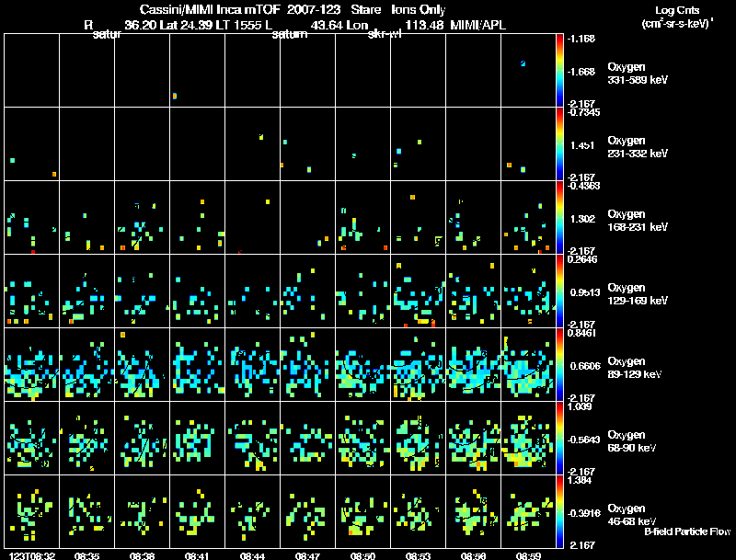Click the Oxygen 331-589 keV row label

pos(638,74)
